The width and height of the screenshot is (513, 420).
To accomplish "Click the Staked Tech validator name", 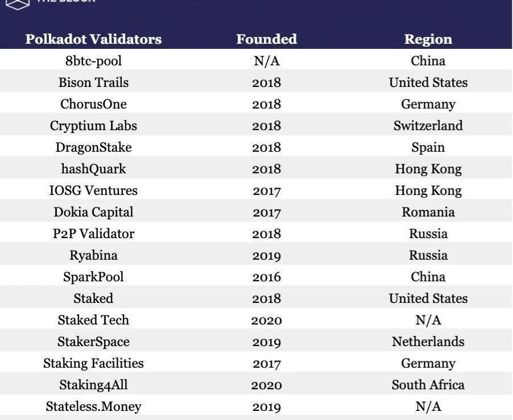I will pyautogui.click(x=93, y=320).
